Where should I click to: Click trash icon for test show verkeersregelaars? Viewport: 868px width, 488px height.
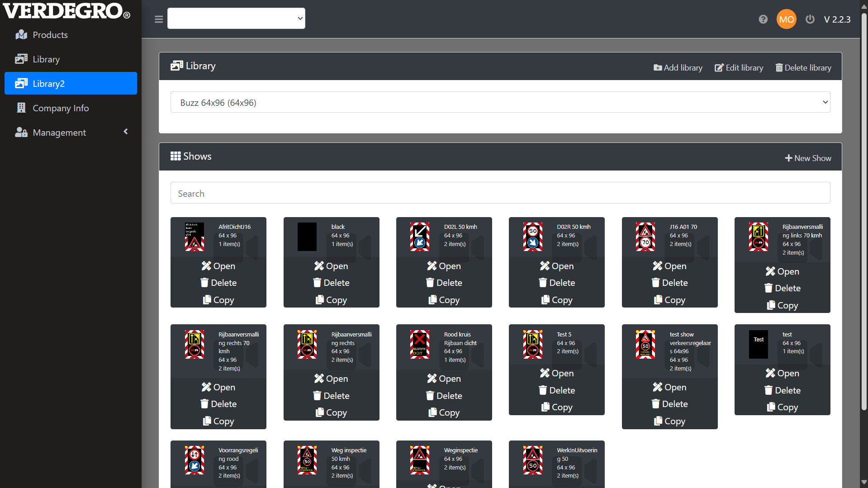655,404
